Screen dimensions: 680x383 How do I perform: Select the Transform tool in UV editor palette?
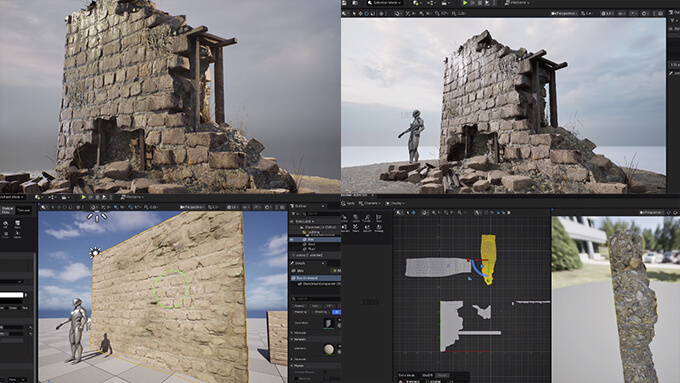point(367,218)
